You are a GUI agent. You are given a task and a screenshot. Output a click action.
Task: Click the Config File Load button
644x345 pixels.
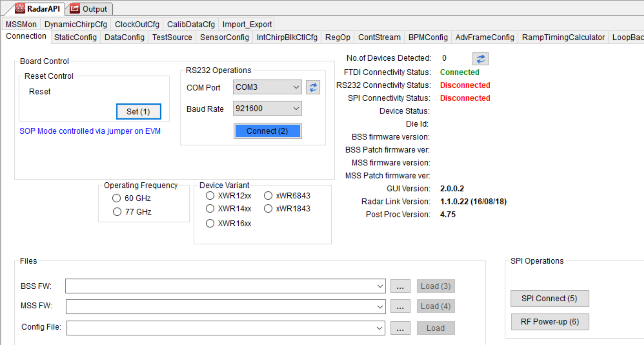[436, 328]
